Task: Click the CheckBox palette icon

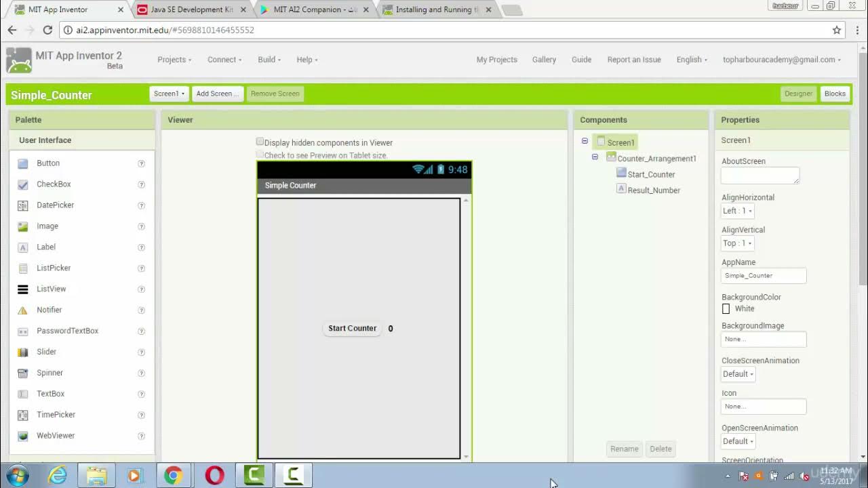Action: (23, 184)
